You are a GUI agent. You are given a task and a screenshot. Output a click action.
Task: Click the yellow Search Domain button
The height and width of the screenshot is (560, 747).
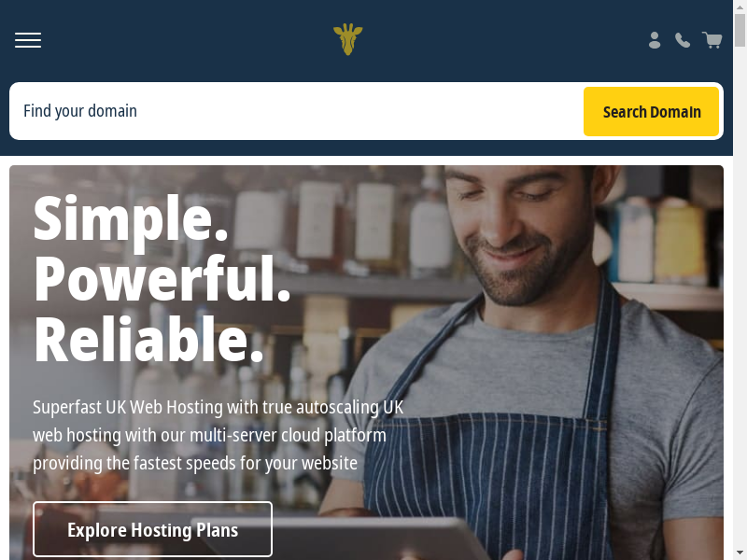651,111
